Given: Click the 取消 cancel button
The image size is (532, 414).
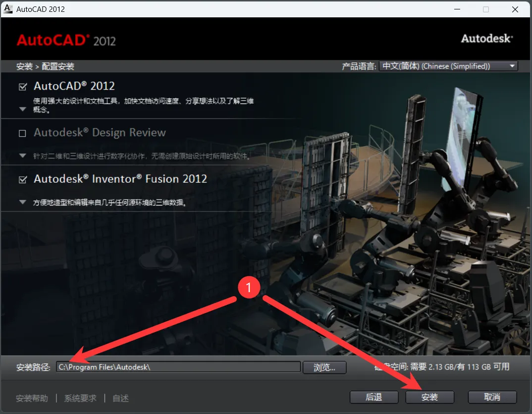Looking at the screenshot, I should pos(492,397).
